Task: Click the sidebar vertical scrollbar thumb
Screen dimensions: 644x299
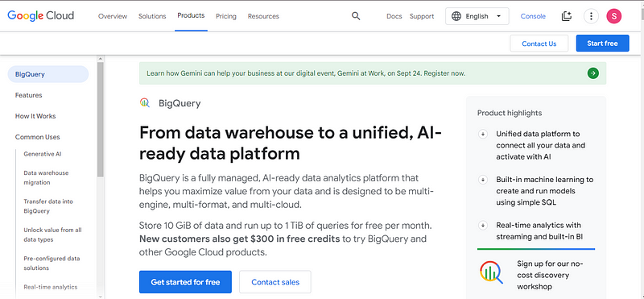Action: point(100,118)
